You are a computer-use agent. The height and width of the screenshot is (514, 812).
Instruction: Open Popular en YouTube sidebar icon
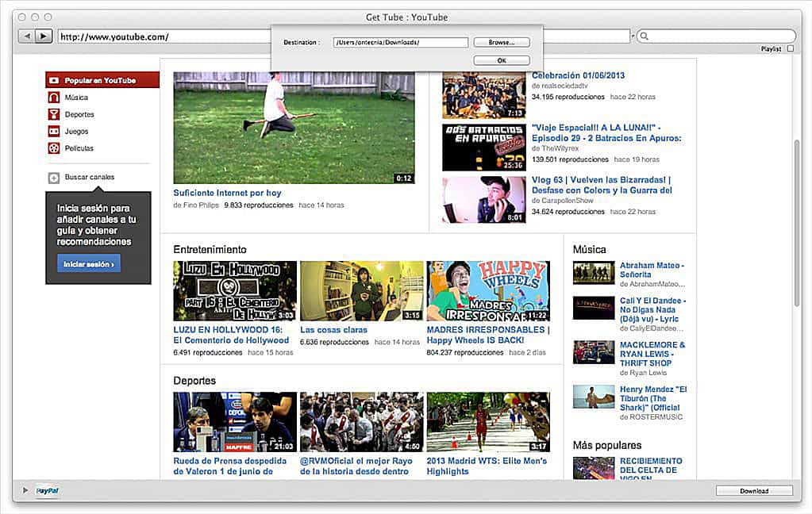(x=54, y=80)
